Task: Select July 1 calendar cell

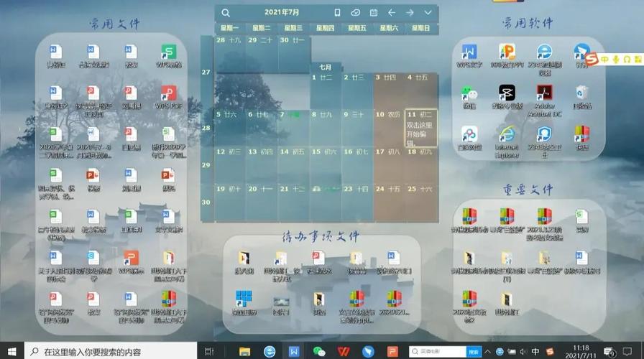Action: coord(326,90)
